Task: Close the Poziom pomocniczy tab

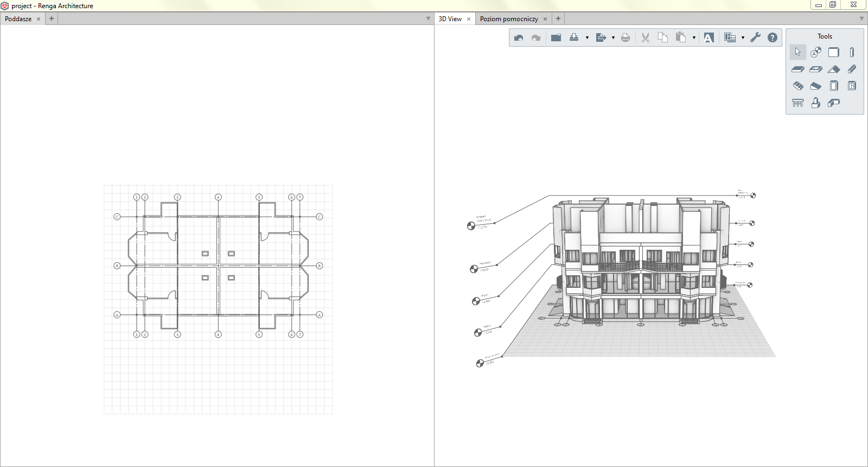Action: coord(545,19)
